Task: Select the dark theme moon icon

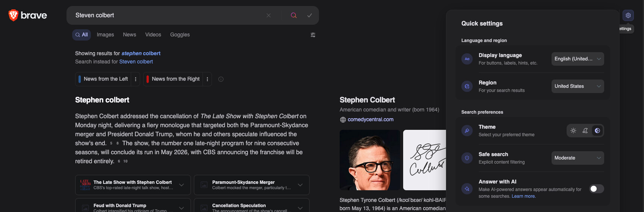Action: (585, 131)
